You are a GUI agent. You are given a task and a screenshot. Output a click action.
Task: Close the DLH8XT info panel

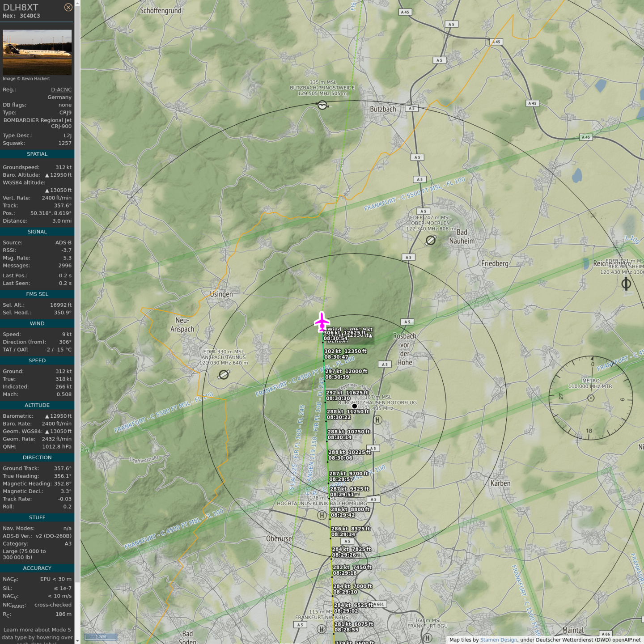coord(68,7)
